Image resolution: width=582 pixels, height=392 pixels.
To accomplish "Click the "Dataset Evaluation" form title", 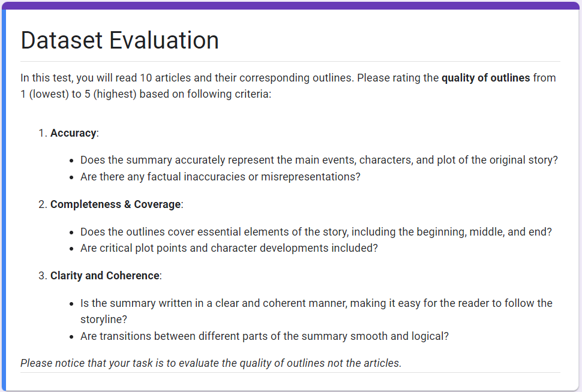I will [x=120, y=40].
